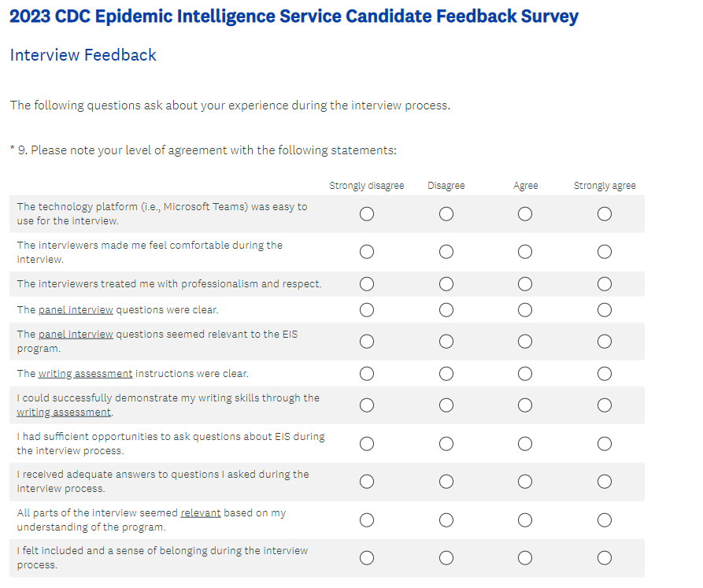
Task: Pick Agree for panel questions relevant to EIS
Action: point(525,342)
